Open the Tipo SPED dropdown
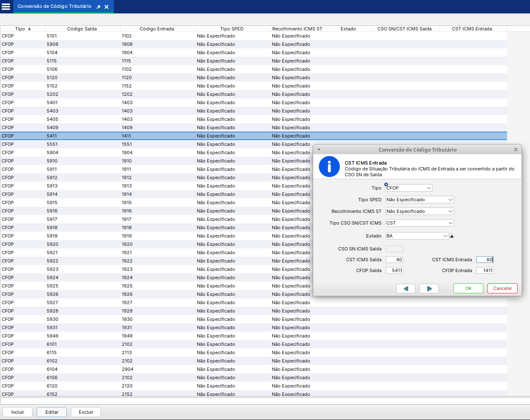 (419, 200)
